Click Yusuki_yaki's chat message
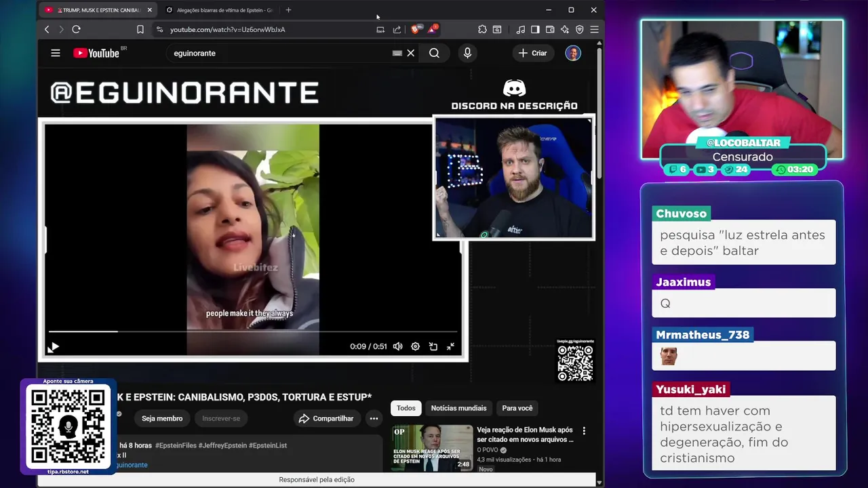The height and width of the screenshot is (488, 868). pyautogui.click(x=744, y=434)
